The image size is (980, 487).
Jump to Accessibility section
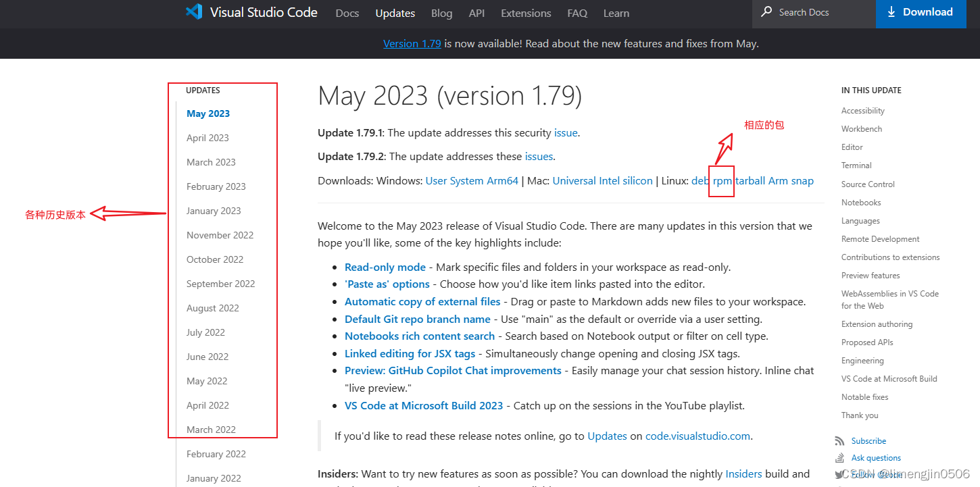tap(863, 111)
